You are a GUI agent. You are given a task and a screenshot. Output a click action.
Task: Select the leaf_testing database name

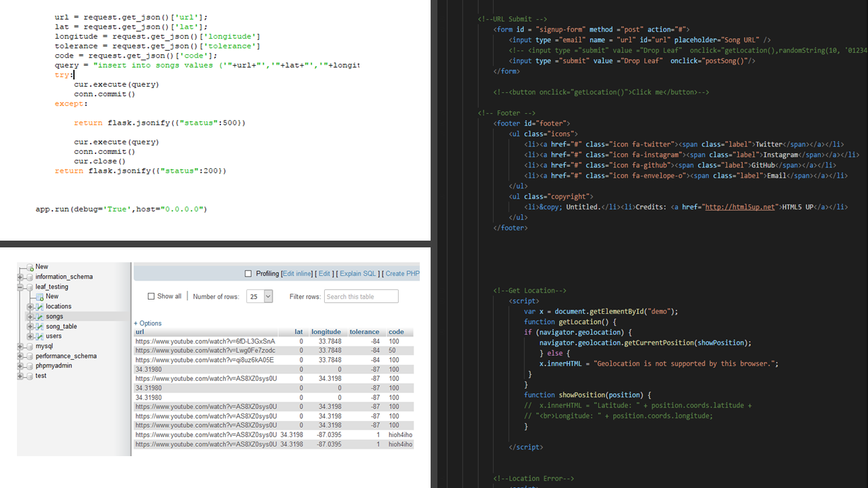tap(52, 287)
